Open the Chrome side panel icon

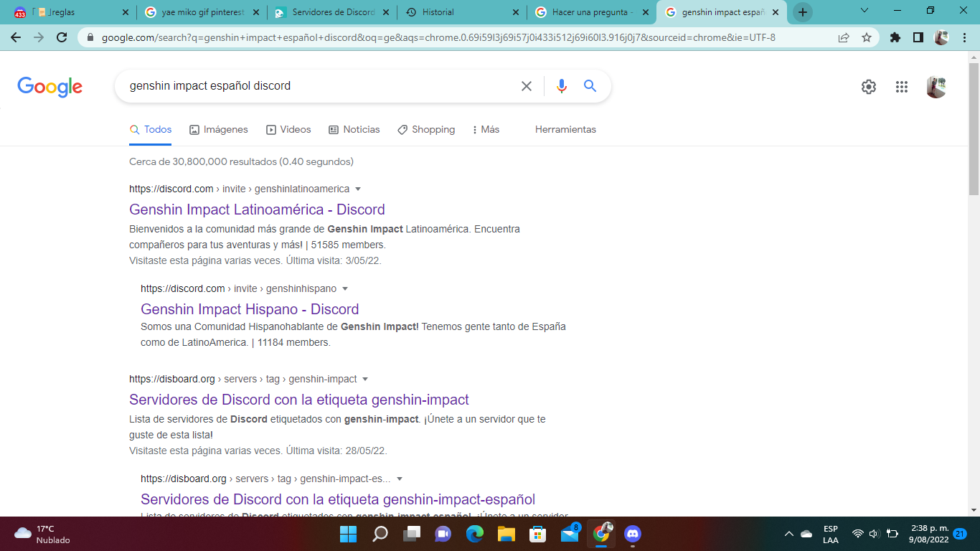(x=918, y=37)
